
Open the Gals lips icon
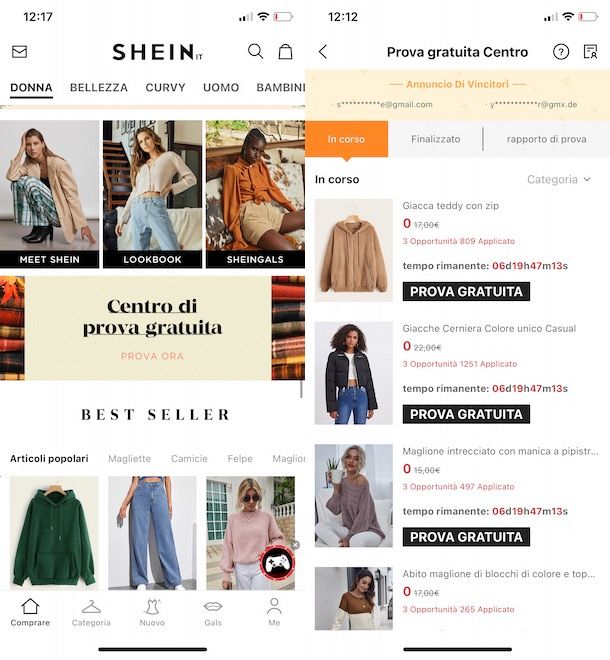[213, 612]
